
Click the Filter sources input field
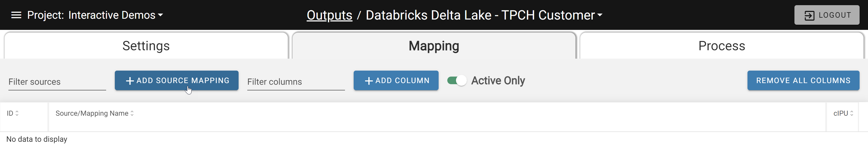(x=57, y=82)
